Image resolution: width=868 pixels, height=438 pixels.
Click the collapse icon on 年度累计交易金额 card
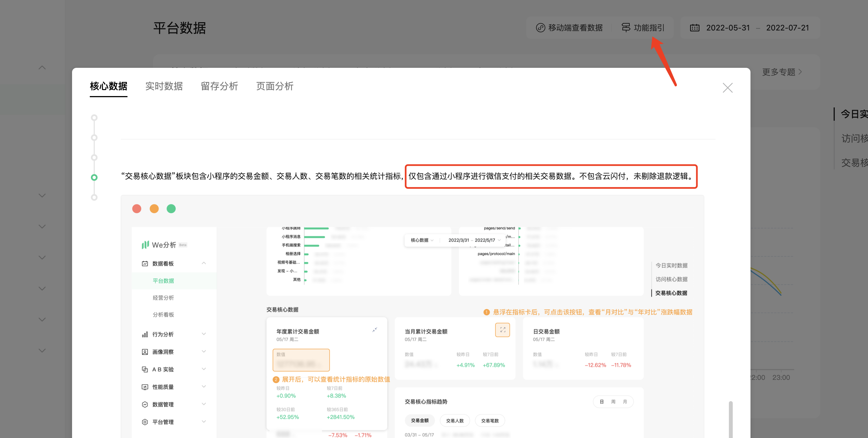point(374,329)
